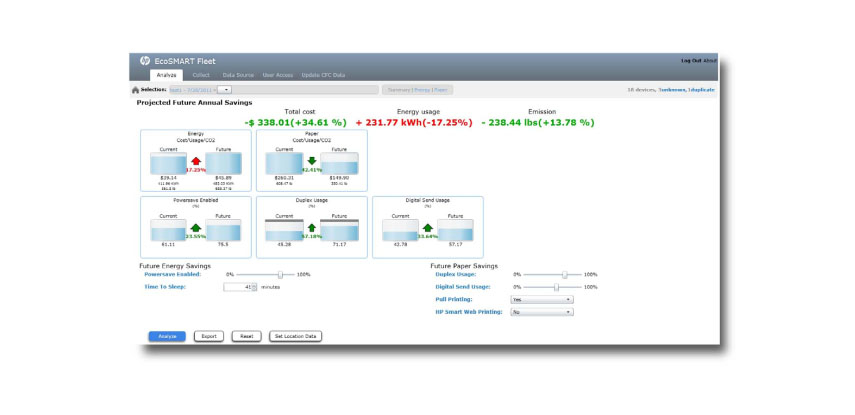The height and width of the screenshot is (415, 855).
Task: Click the 71.17 value in Duplex Usage card
Action: coord(339,245)
